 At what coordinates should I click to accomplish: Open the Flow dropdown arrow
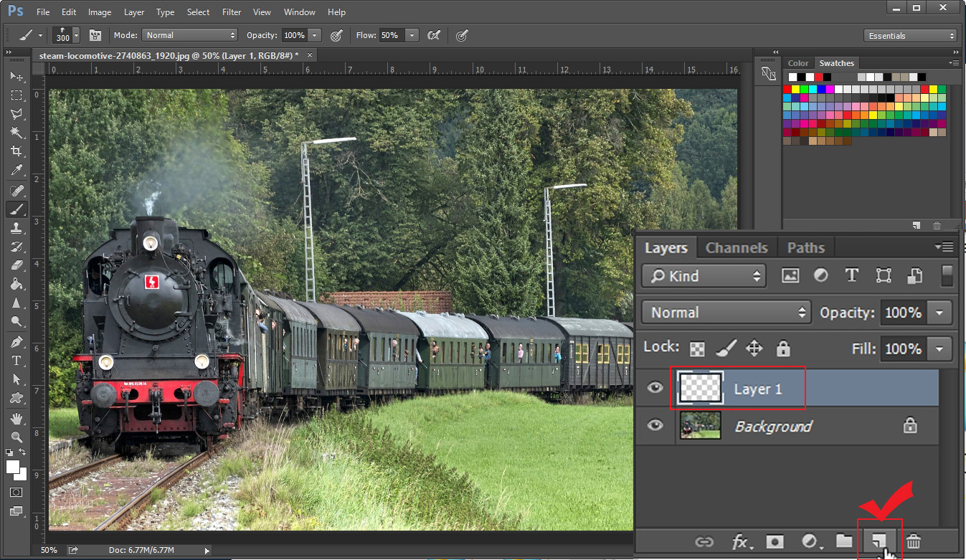pos(412,35)
